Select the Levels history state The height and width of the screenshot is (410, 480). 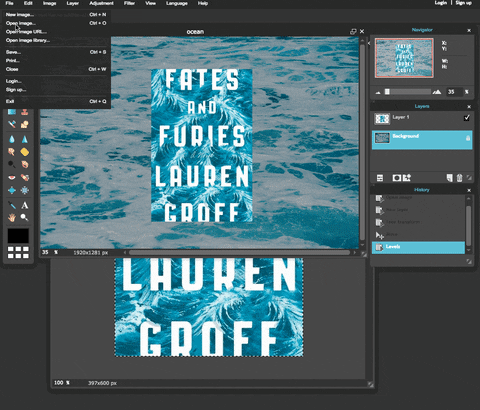(418, 247)
